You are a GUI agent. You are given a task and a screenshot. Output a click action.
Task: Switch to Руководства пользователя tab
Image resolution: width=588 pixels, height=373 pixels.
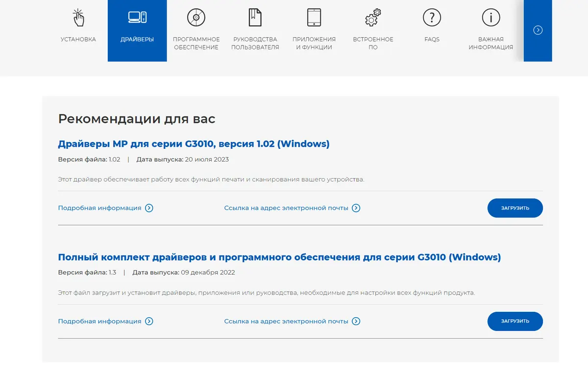pos(255,31)
